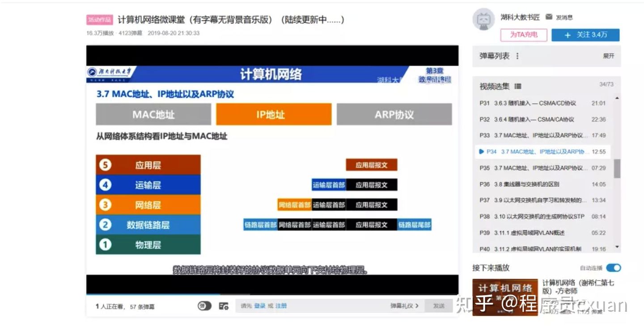Image resolution: width=644 pixels, height=331 pixels.
Task: Click the 弹幕礼仪 chevron icon
Action: pyautogui.click(x=417, y=306)
